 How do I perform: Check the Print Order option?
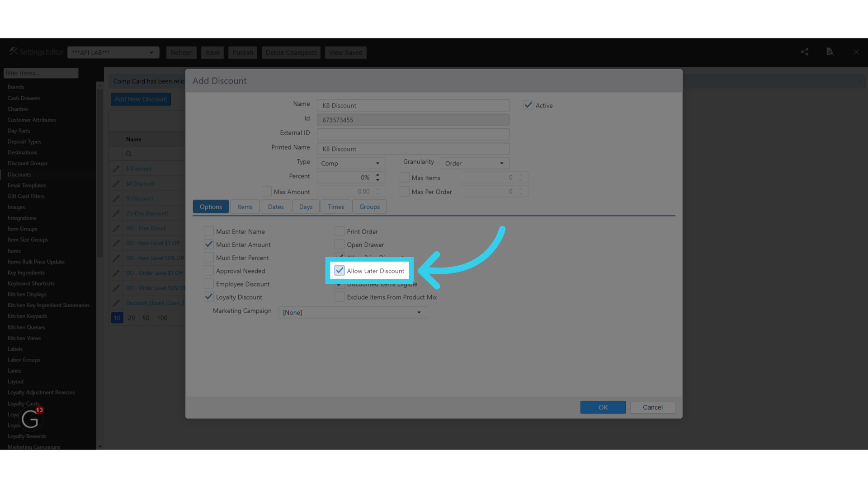click(340, 231)
